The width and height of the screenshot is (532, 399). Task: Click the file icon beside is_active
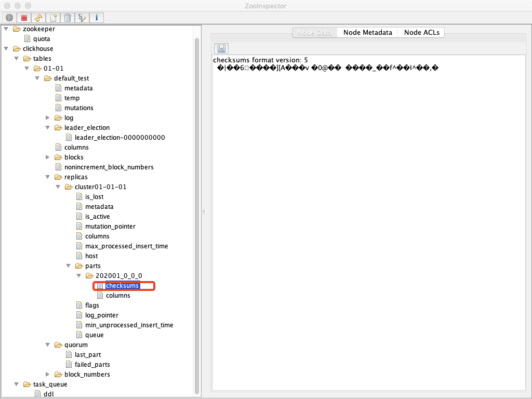(79, 216)
